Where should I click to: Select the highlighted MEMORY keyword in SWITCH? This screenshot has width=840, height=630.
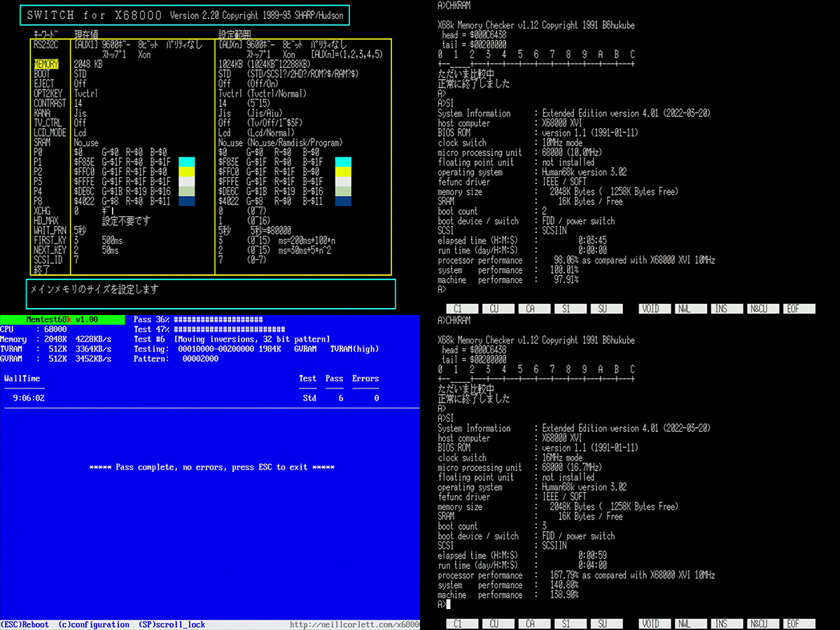(48, 64)
